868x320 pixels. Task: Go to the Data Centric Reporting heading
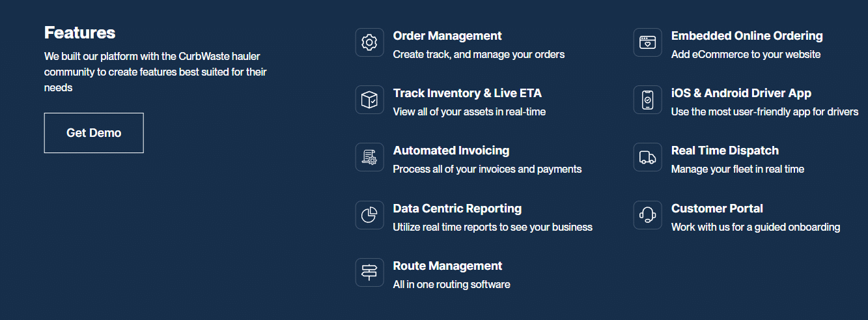tap(457, 209)
